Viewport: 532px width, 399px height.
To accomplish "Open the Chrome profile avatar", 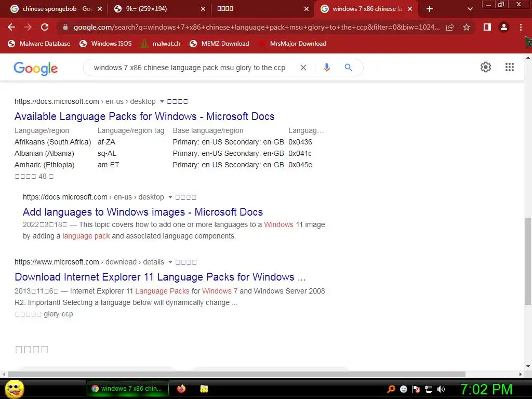I will pos(504,27).
